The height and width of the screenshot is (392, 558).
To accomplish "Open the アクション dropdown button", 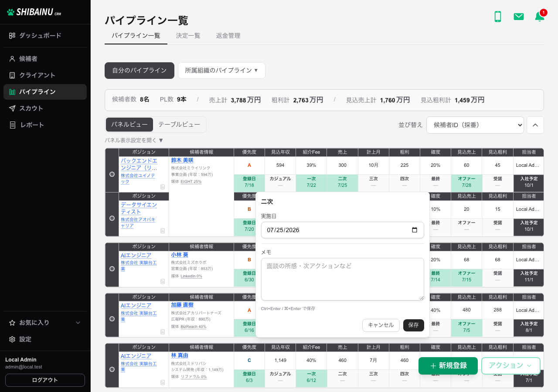I will click(x=511, y=366).
